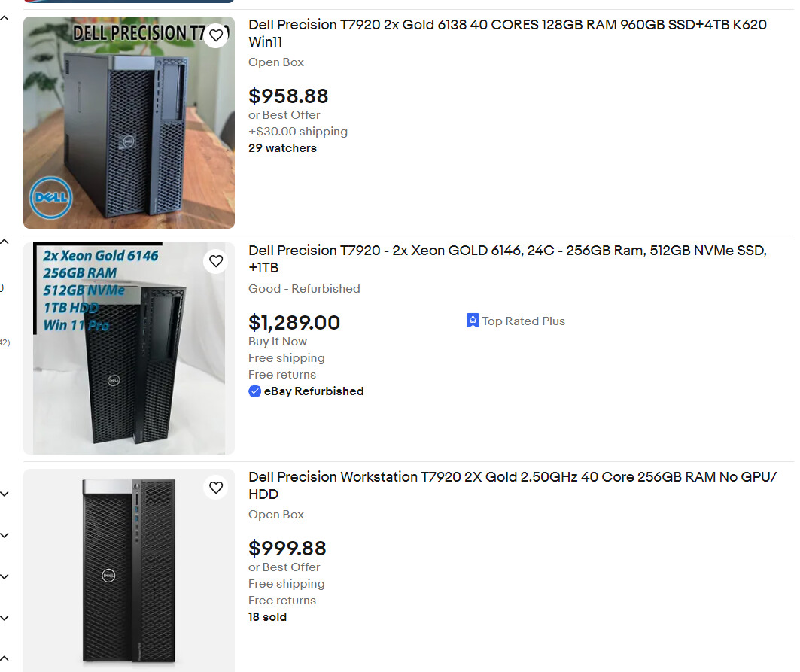Image resolution: width=800 pixels, height=672 pixels.
Task: Open the third listing's tower photo
Action: [x=129, y=570]
